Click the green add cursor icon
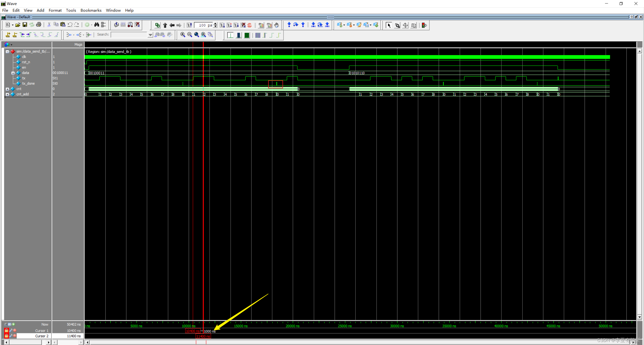 point(14,324)
